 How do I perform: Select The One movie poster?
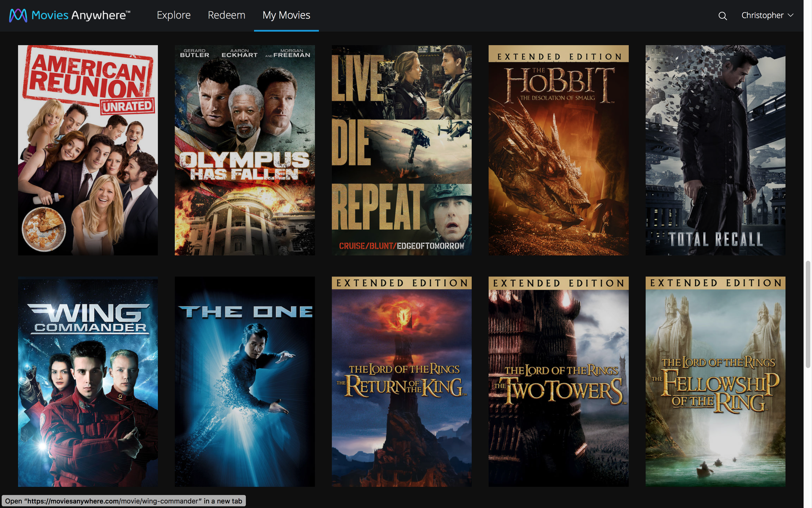[244, 381]
